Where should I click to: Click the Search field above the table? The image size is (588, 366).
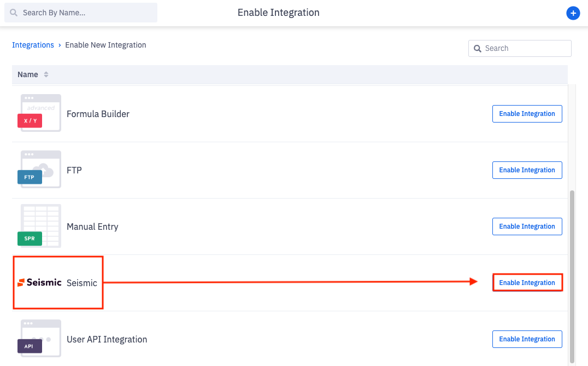tap(519, 48)
